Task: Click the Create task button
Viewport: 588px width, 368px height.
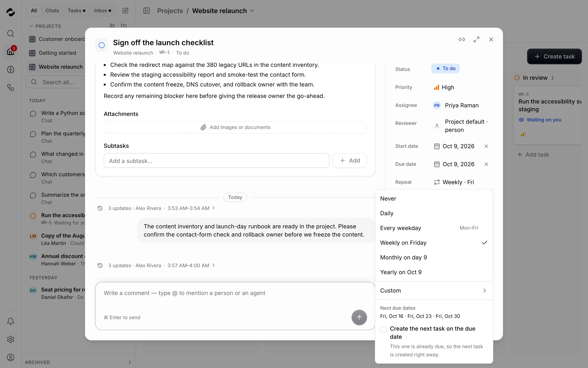Action: 554,56
